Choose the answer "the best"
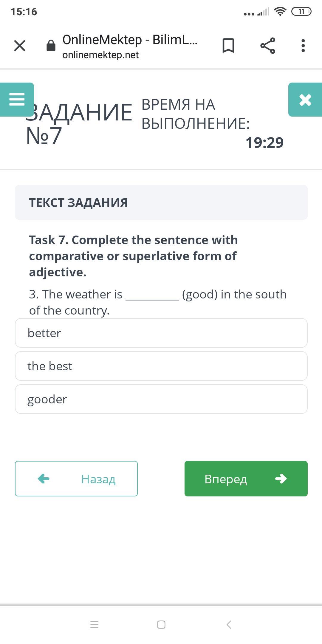The image size is (322, 644). click(x=161, y=366)
